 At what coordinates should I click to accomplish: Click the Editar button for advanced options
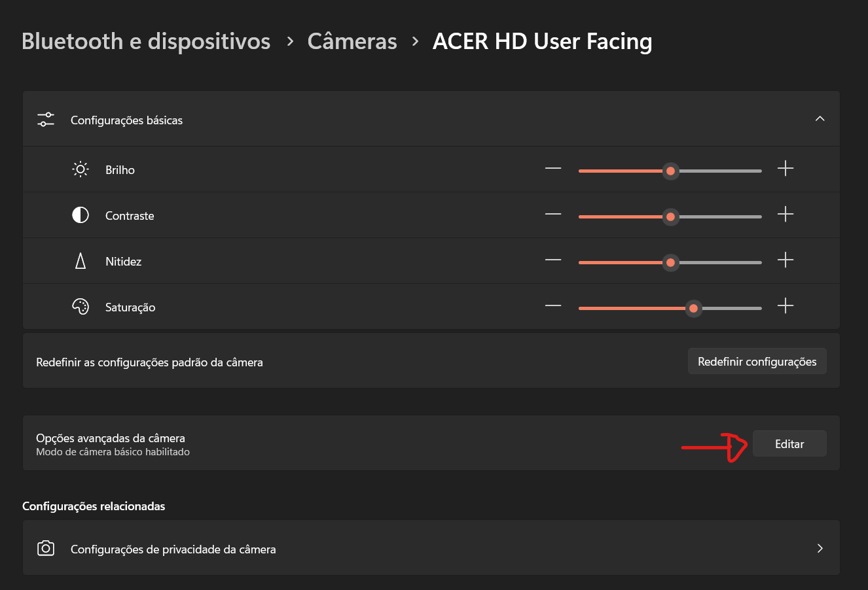click(x=789, y=444)
